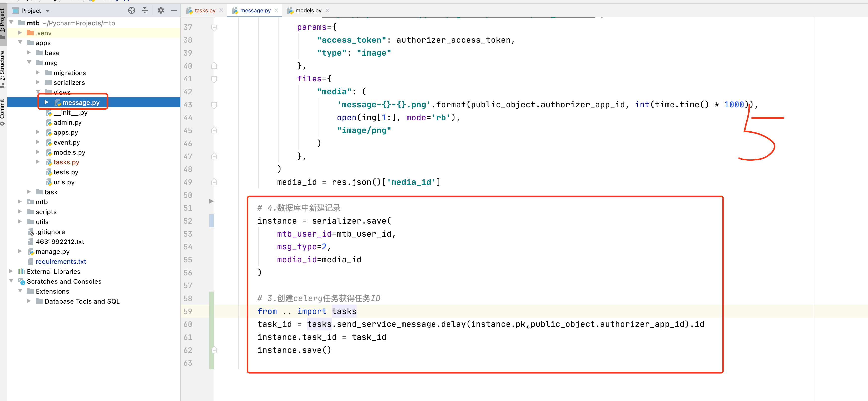The height and width of the screenshot is (401, 868).
Task: Close the models.py editor tab
Action: pos(327,11)
